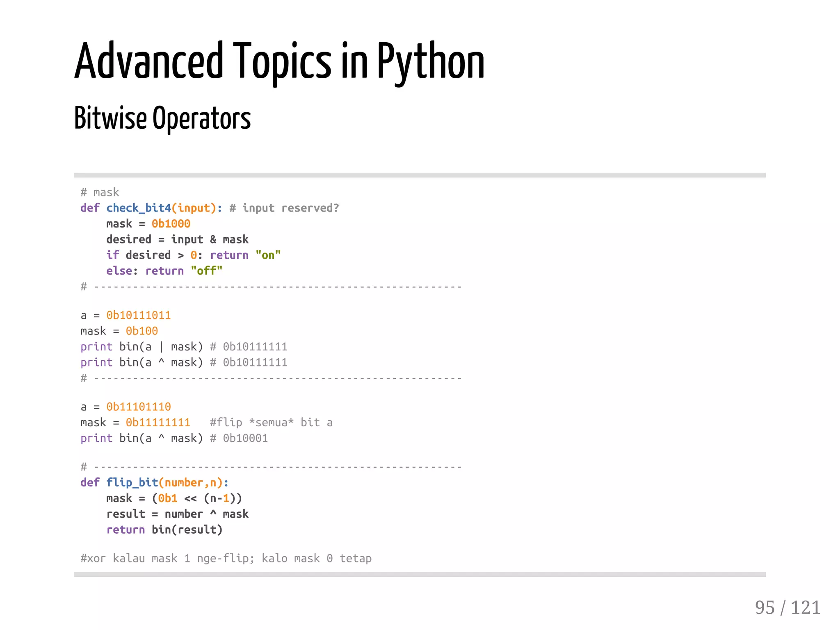This screenshot has height=630, width=840.
Task: Click the value 0b10111011
Action: (x=138, y=315)
